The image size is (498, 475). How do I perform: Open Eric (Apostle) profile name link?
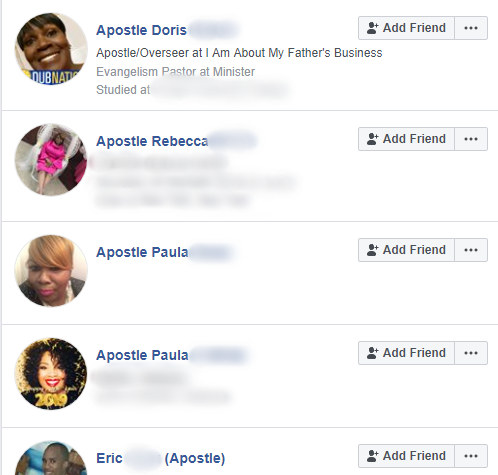[160, 458]
